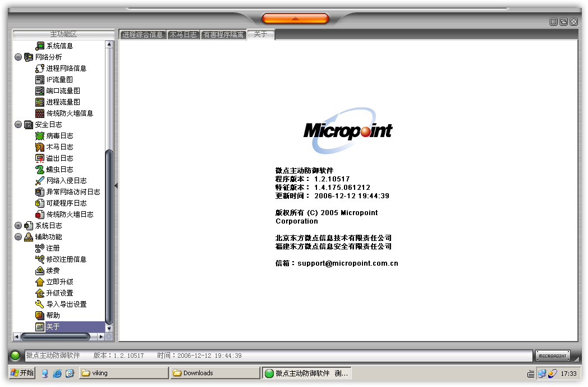
Task: Click the sidebar vertical scrollbar thumb
Action: click(109, 236)
